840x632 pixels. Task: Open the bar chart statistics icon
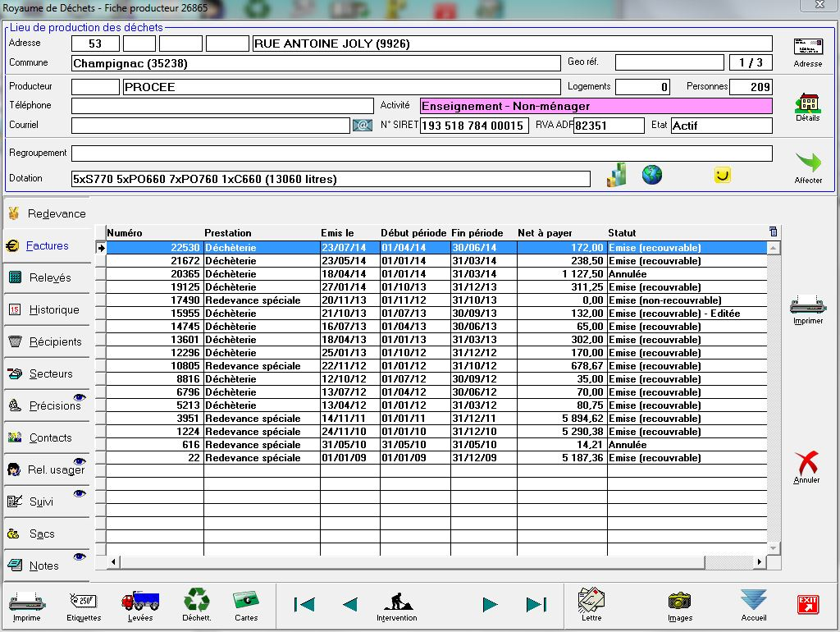(x=616, y=174)
